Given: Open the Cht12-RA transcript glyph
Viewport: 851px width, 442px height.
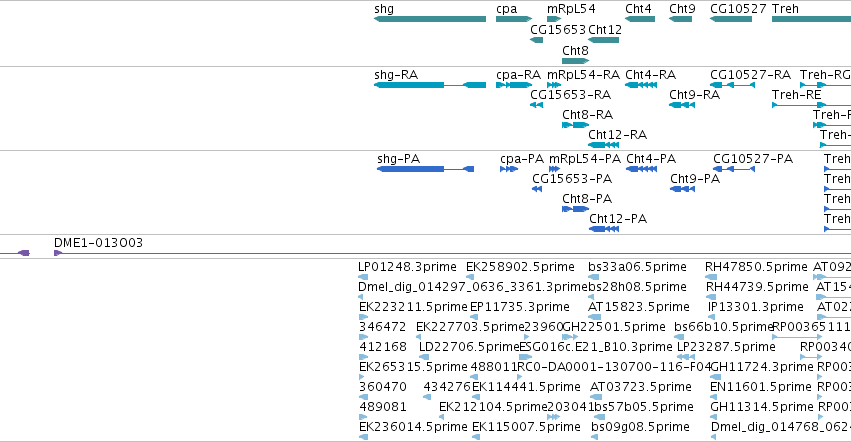Looking at the screenshot, I should coord(604,145).
